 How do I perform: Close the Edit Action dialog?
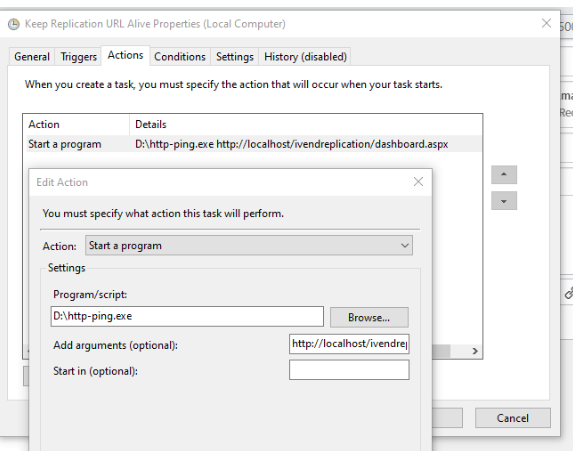[x=418, y=182]
